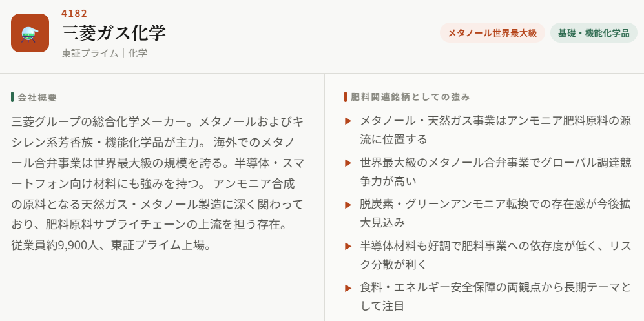The width and height of the screenshot is (644, 321).
Task: Click the 東証プライム market label
Action: (90, 53)
